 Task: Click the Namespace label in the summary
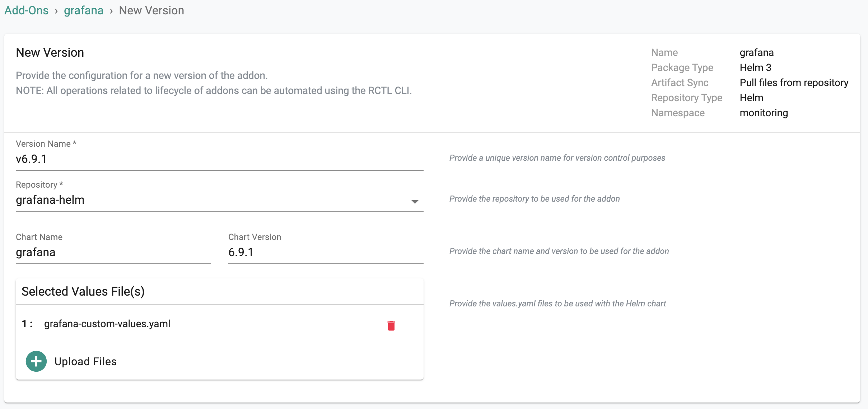[678, 113]
